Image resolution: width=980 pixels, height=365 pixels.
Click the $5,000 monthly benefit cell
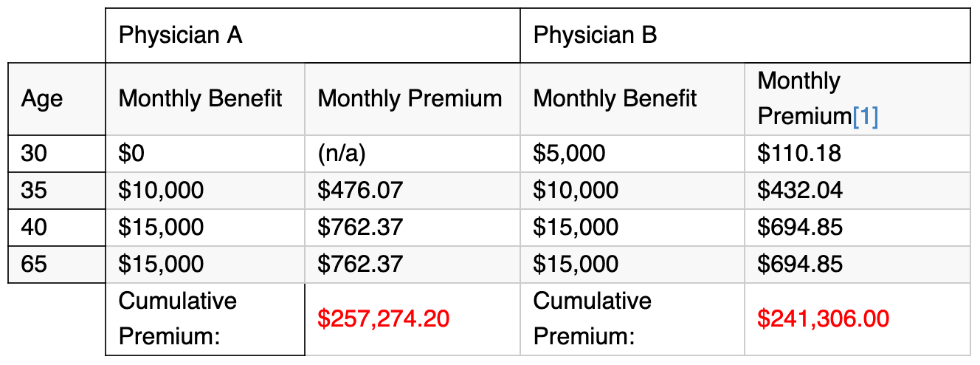[x=632, y=154]
